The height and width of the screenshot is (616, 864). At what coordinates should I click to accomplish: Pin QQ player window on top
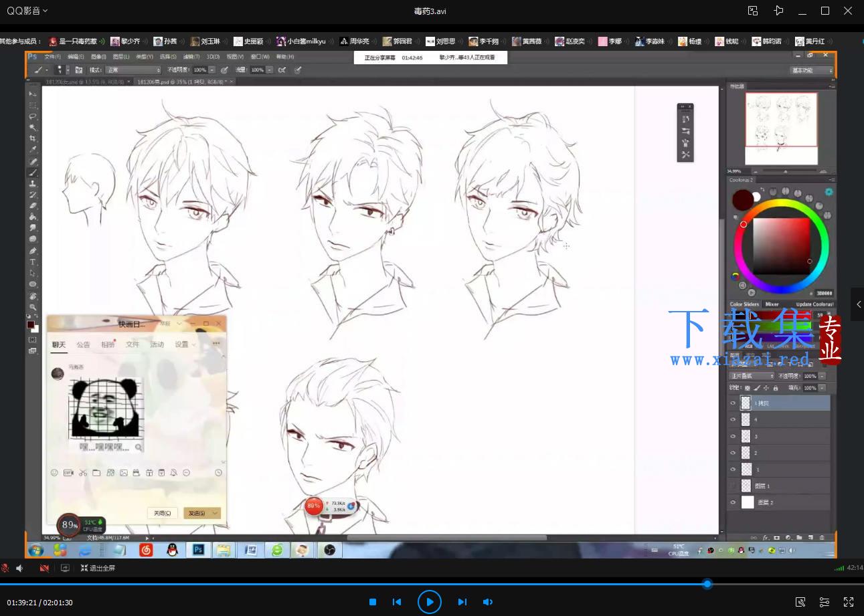pos(778,11)
